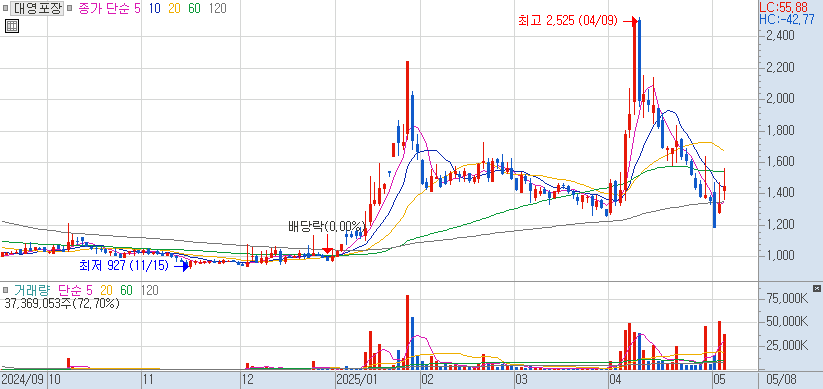This screenshot has height=389, width=823.
Task: Click the HC:-42,77 indicator
Action: pos(787,19)
